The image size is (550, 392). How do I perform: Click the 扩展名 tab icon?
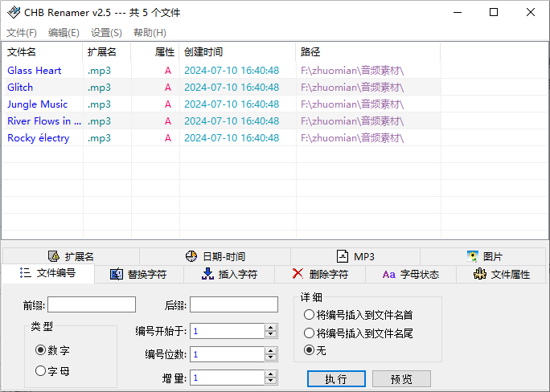click(x=54, y=256)
